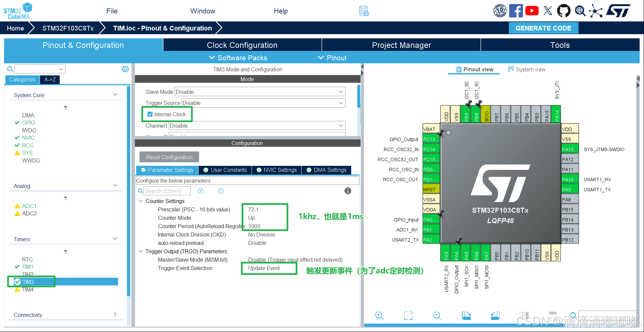Collapse Trigger Output (TRGO) Parameters group
The width and height of the screenshot is (644, 332).
pos(141,251)
